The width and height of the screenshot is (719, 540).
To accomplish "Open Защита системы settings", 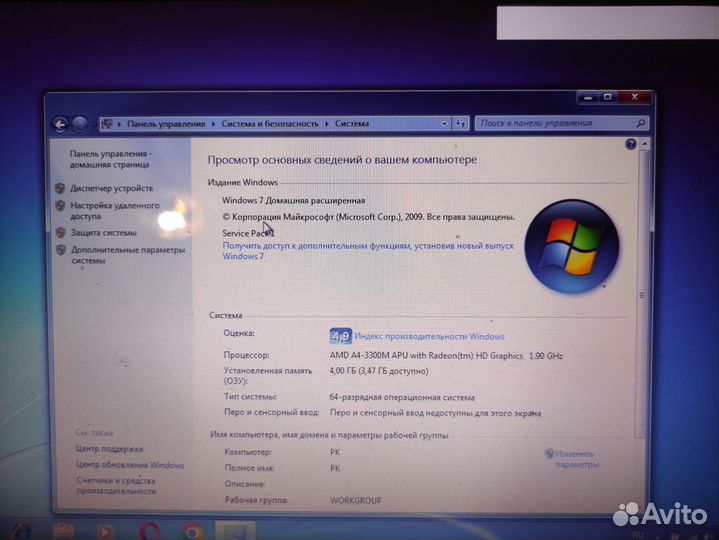I will pos(104,232).
